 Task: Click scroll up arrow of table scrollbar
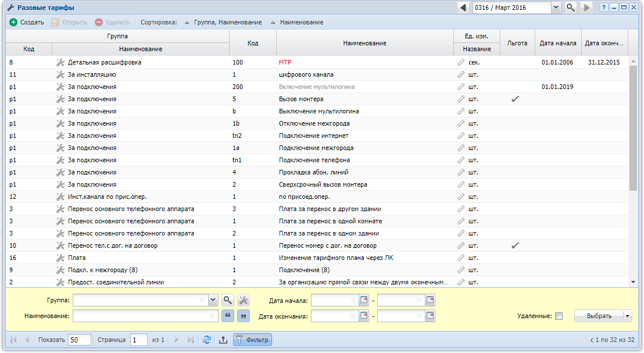[x=633, y=61]
